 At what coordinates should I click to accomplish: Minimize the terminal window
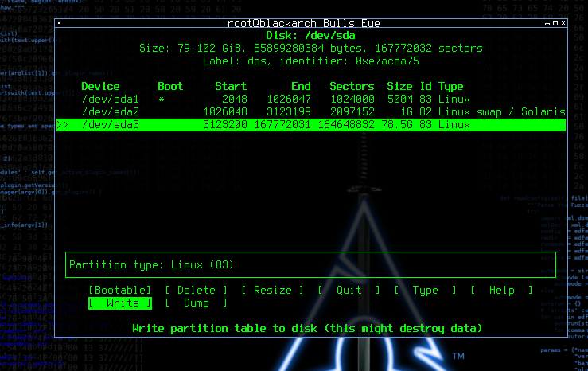[x=547, y=24]
